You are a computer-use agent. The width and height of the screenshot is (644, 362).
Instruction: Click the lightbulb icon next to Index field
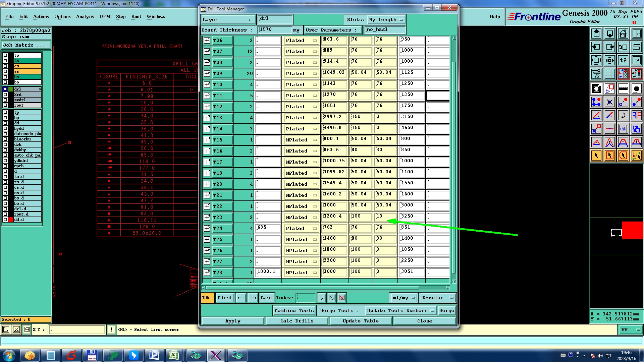(322, 298)
